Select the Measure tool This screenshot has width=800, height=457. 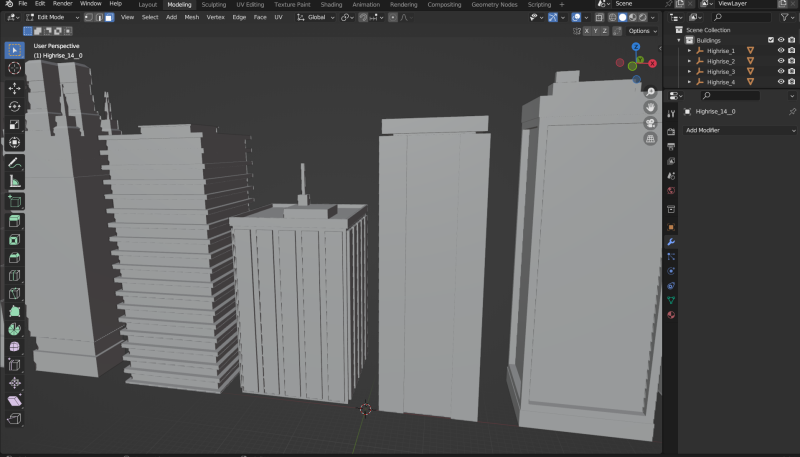14,181
